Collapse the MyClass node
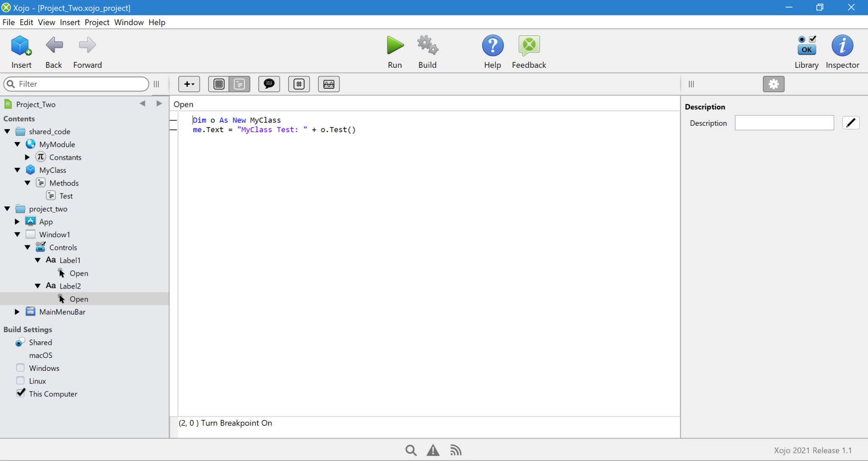Viewport: 868px width, 461px height. (x=17, y=170)
